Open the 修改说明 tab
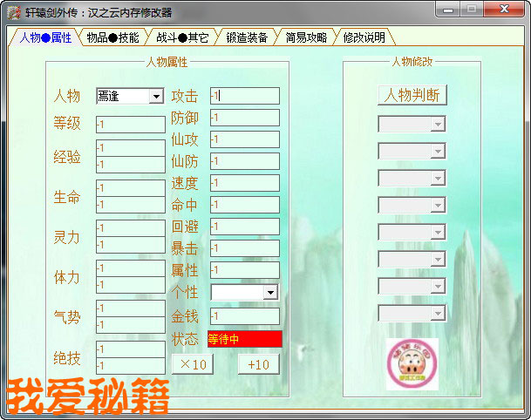Screen dimensions: 531x420 (364, 37)
